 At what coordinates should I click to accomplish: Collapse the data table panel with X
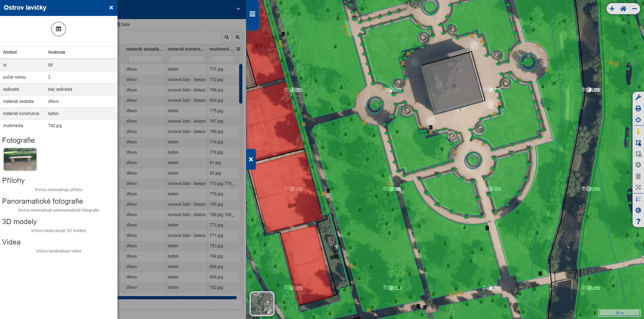tap(251, 159)
